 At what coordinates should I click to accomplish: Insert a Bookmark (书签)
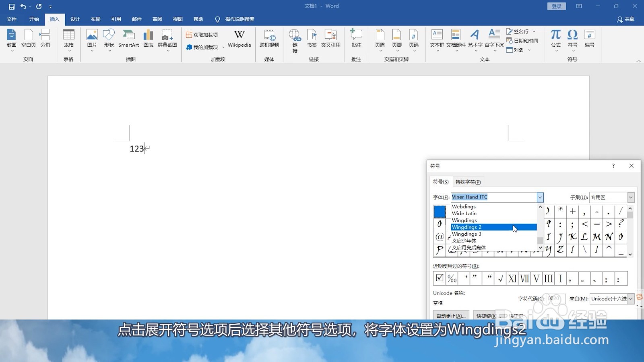[x=312, y=39]
